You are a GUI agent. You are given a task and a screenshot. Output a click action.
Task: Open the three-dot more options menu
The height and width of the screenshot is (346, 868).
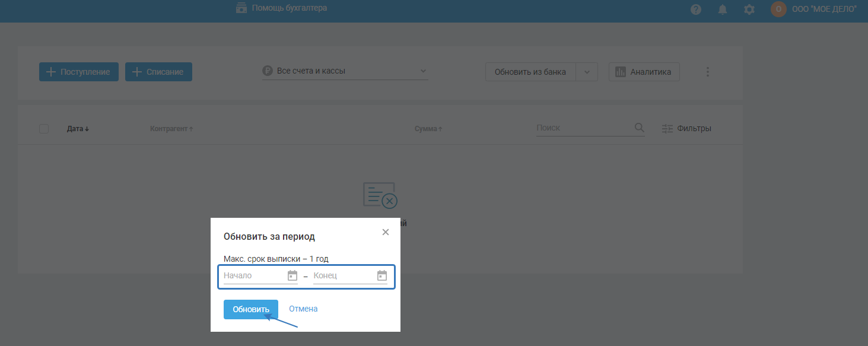tap(707, 72)
